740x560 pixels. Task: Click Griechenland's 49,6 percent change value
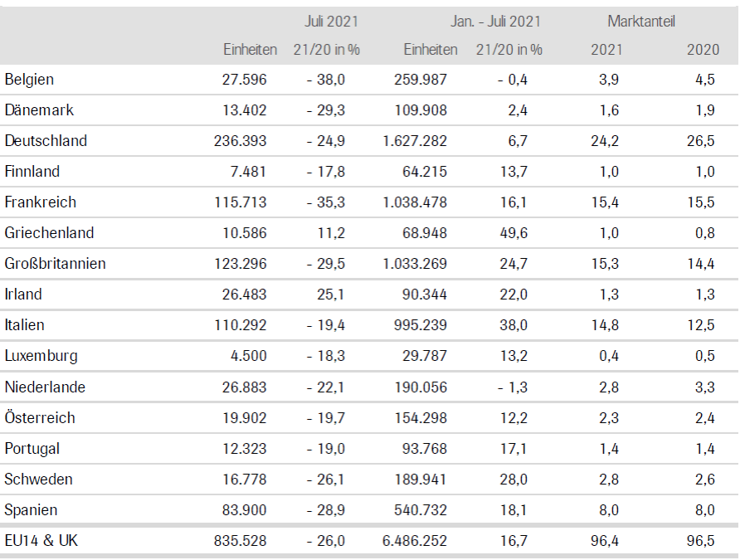pyautogui.click(x=510, y=233)
